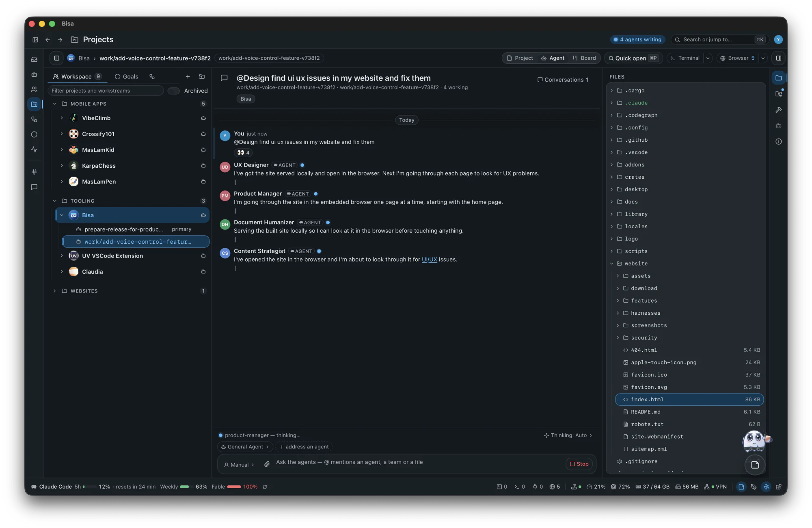Click the refresh usage icon in status bar
This screenshot has width=812, height=528.
[265, 487]
